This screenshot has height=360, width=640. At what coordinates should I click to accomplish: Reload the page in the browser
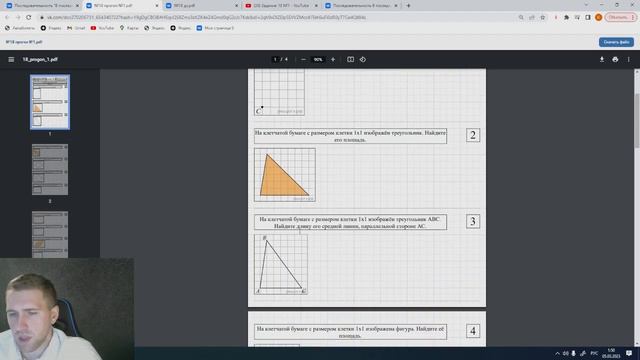pyautogui.click(x=29, y=18)
